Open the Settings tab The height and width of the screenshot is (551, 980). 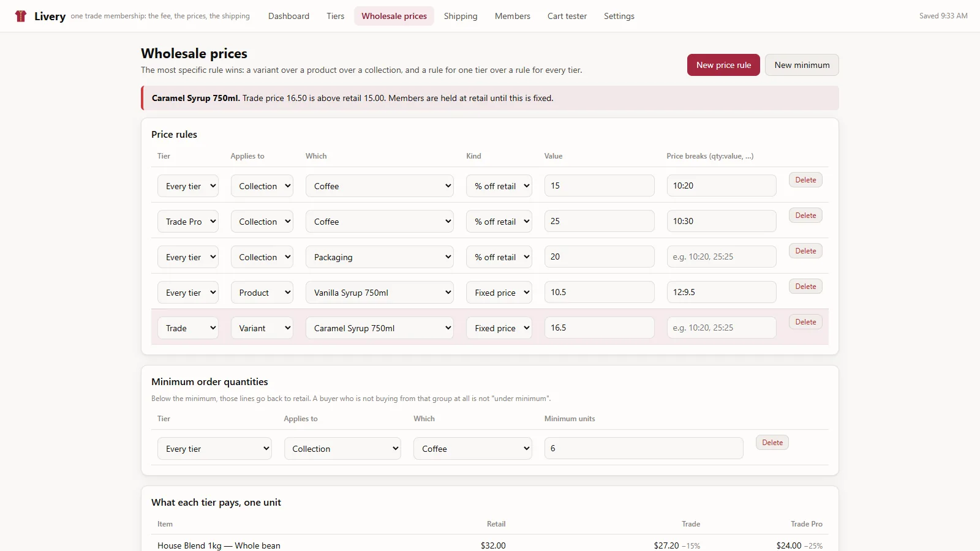[x=619, y=16]
